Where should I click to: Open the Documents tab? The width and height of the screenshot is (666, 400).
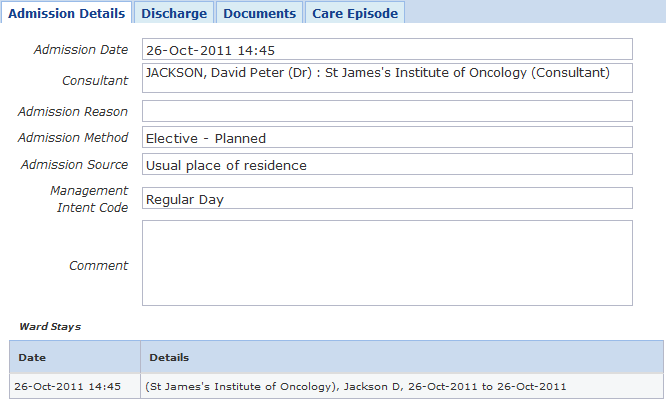(259, 13)
